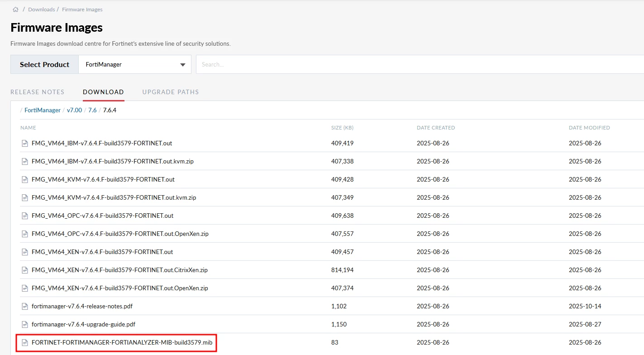Click the release-notes PDF file icon
This screenshot has width=644, height=355.
[x=25, y=306]
